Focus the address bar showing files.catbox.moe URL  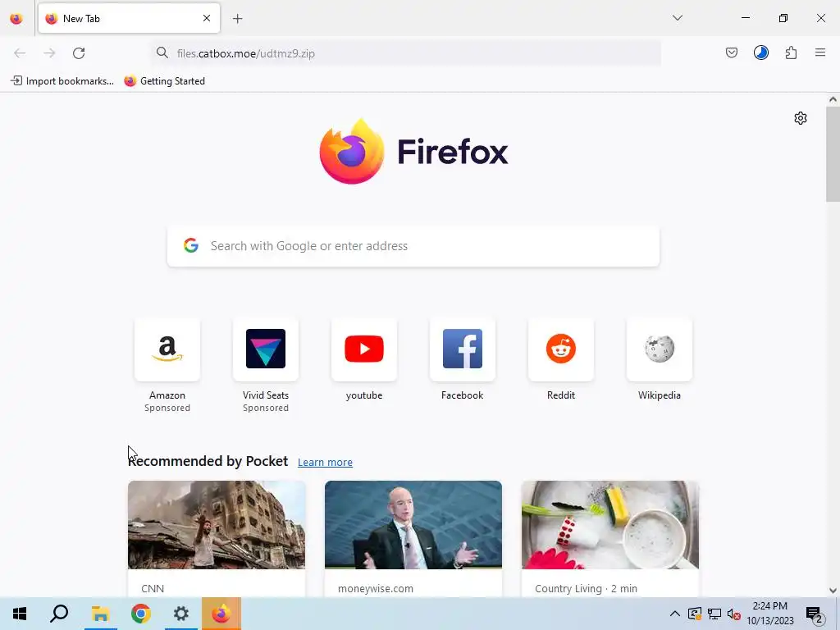point(407,53)
